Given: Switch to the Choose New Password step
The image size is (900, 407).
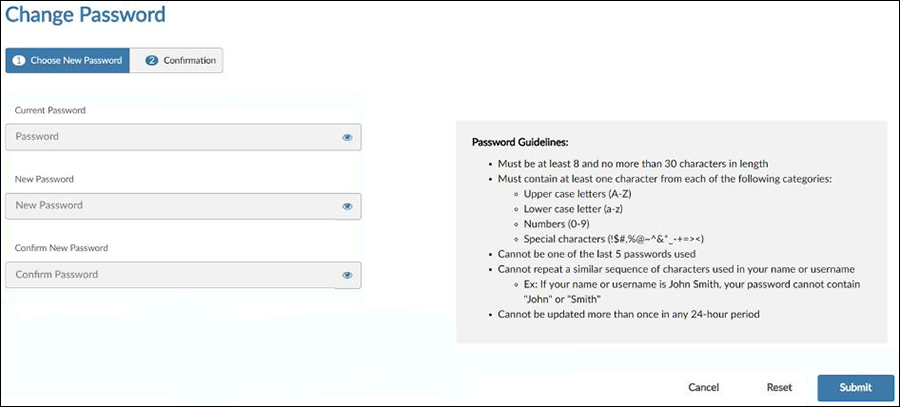Looking at the screenshot, I should (x=68, y=60).
